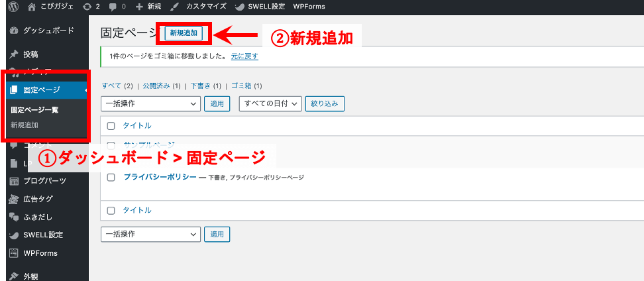
Task: Click the 固定ページ heading text
Action: click(x=129, y=33)
